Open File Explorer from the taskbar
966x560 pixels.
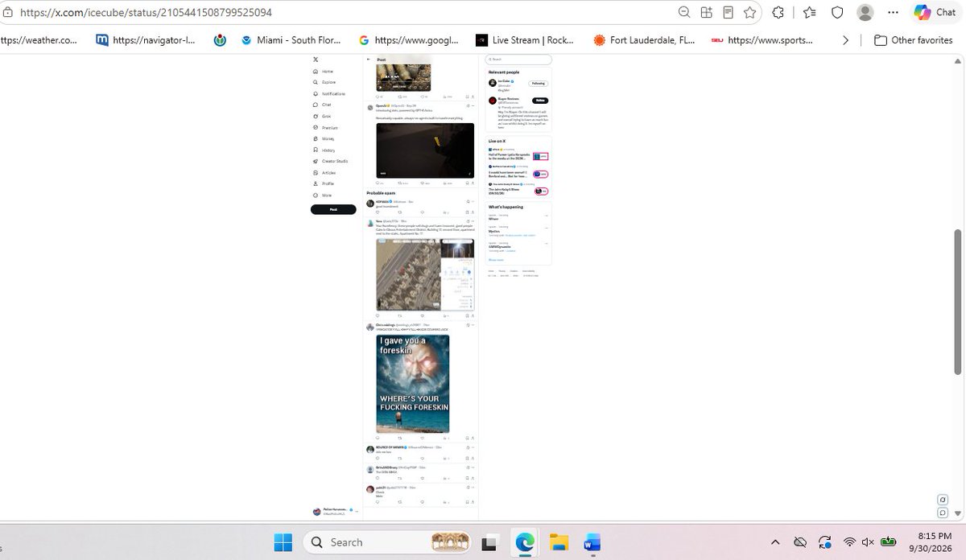click(559, 542)
